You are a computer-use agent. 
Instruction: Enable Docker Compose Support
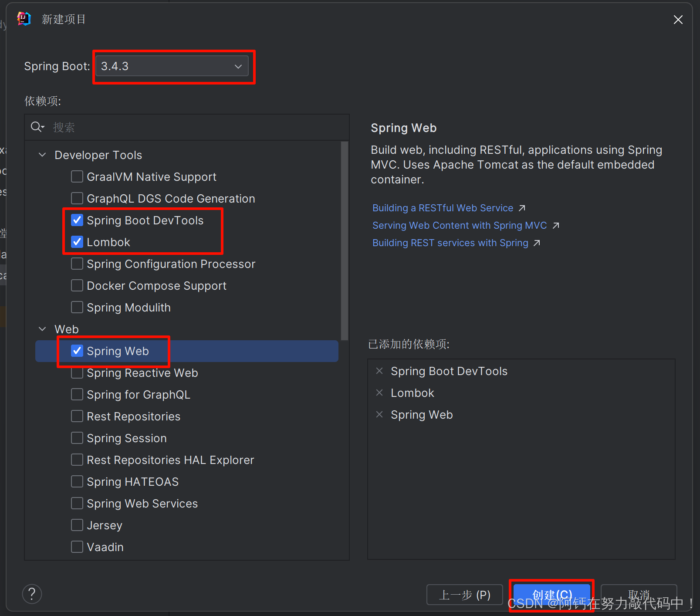(x=77, y=285)
